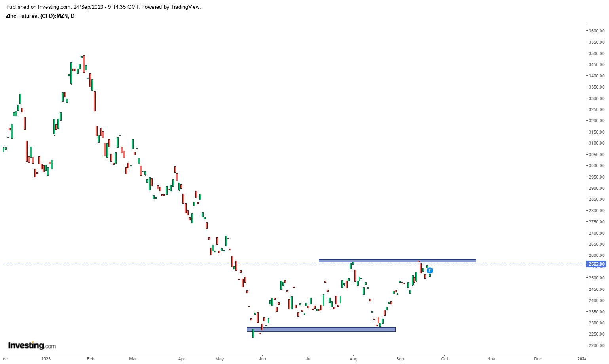Screen dimensions: 609x364
Task: Select the 2600.00 price axis label
Action: pos(596,256)
